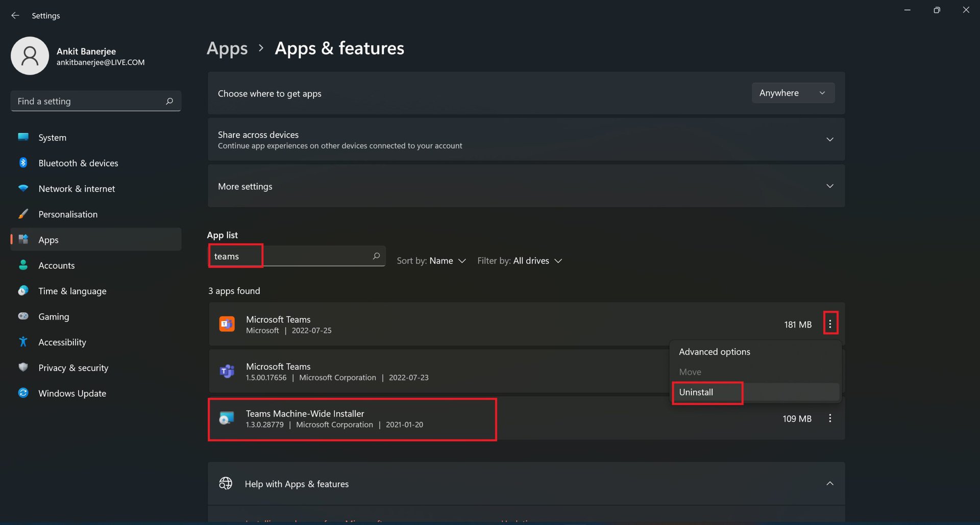This screenshot has width=980, height=525.
Task: Click the search icon in Find a setting
Action: tap(169, 101)
